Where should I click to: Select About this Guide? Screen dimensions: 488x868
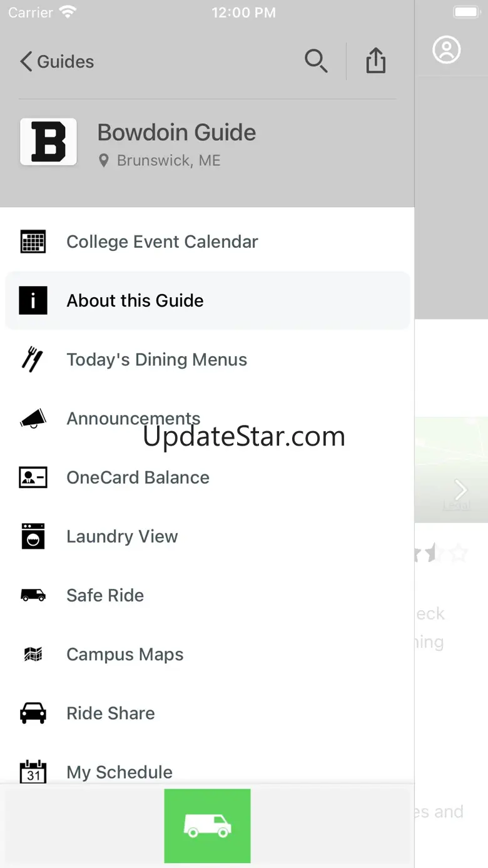[207, 300]
